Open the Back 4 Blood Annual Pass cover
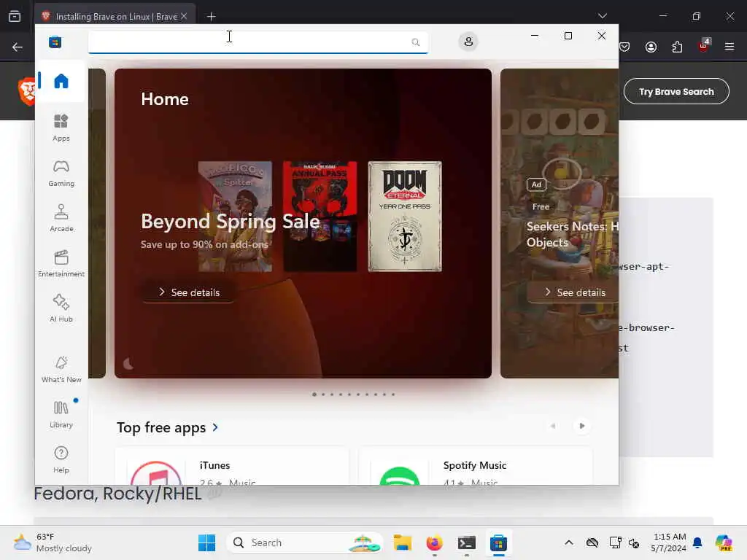Screen dimensions: 747x560 pos(320,216)
